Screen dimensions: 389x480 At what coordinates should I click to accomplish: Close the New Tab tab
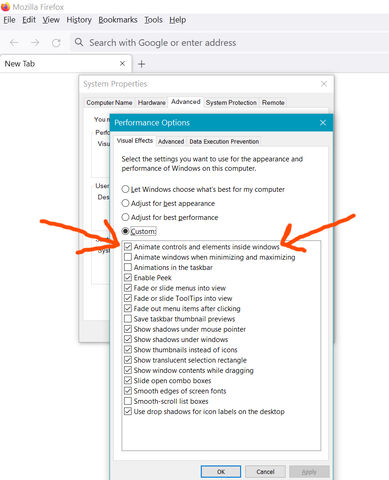point(122,63)
